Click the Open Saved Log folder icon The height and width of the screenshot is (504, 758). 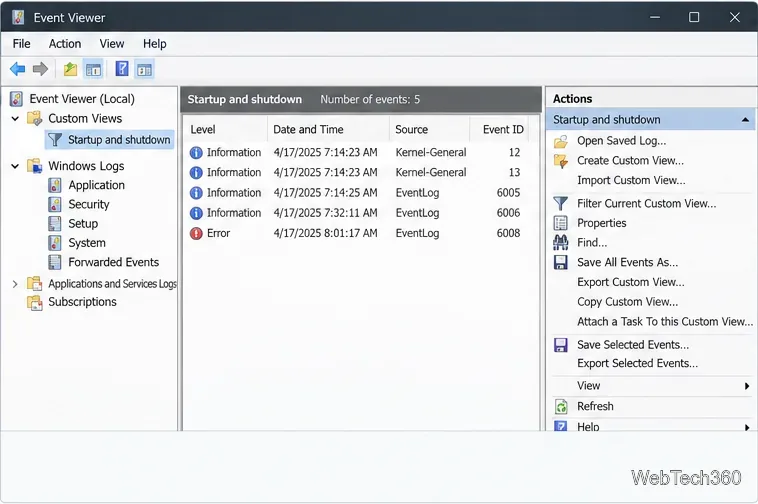[x=561, y=141]
